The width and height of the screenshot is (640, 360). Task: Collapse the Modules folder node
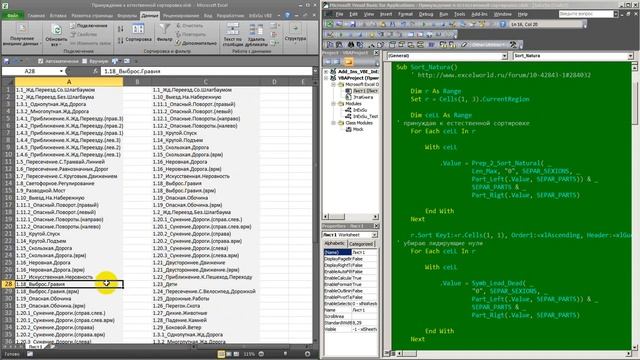pos(333,104)
